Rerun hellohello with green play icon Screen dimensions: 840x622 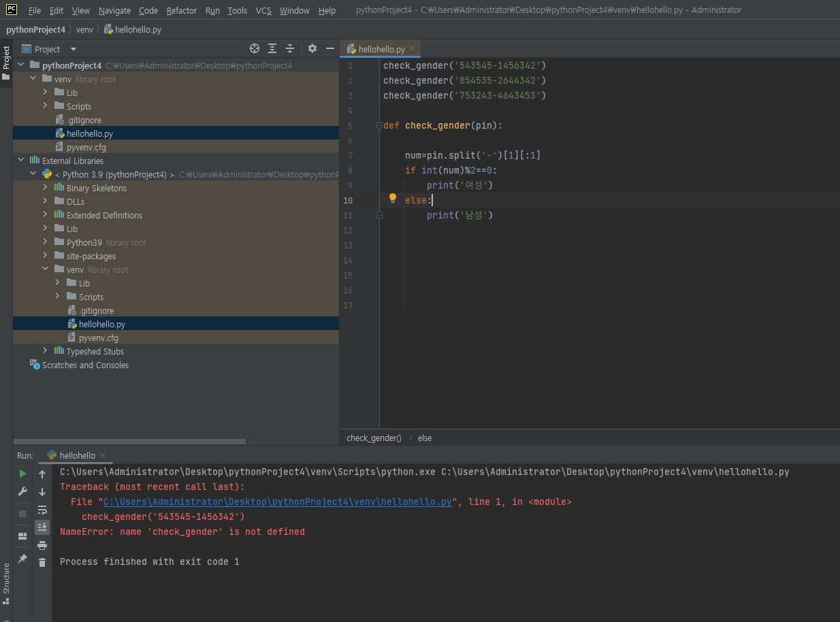pos(22,474)
